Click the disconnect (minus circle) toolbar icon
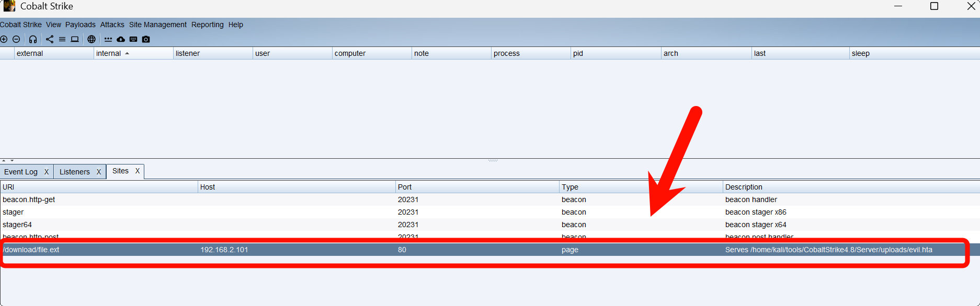Screen dimensions: 980x306 [16, 39]
